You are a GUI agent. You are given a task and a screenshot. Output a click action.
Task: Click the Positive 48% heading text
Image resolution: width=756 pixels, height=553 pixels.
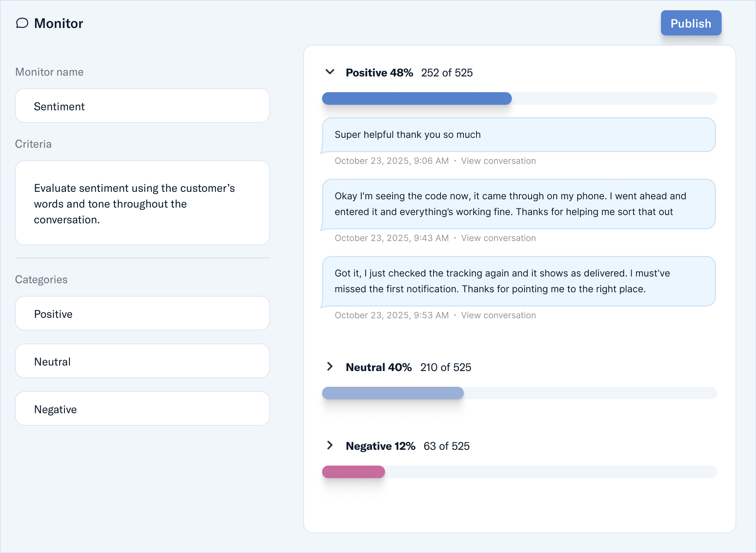pos(379,73)
